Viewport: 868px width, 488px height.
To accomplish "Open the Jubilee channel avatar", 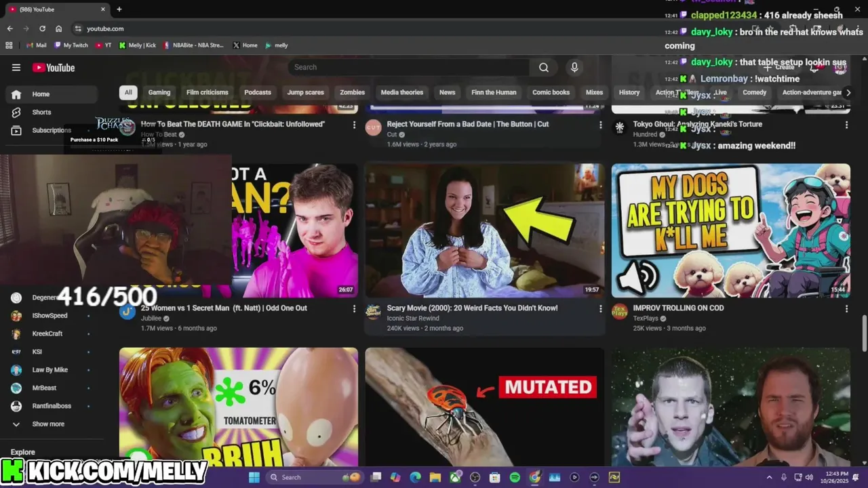I will coord(127,312).
